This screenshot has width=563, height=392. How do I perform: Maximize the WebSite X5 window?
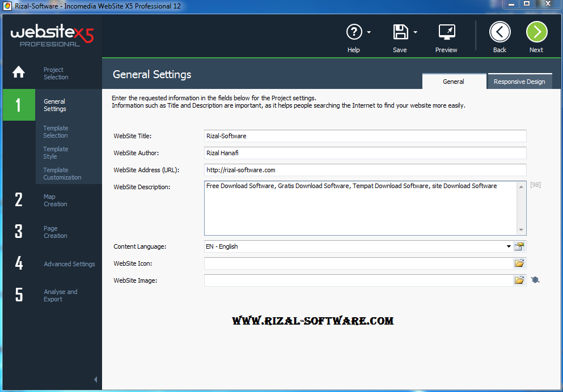527,4
